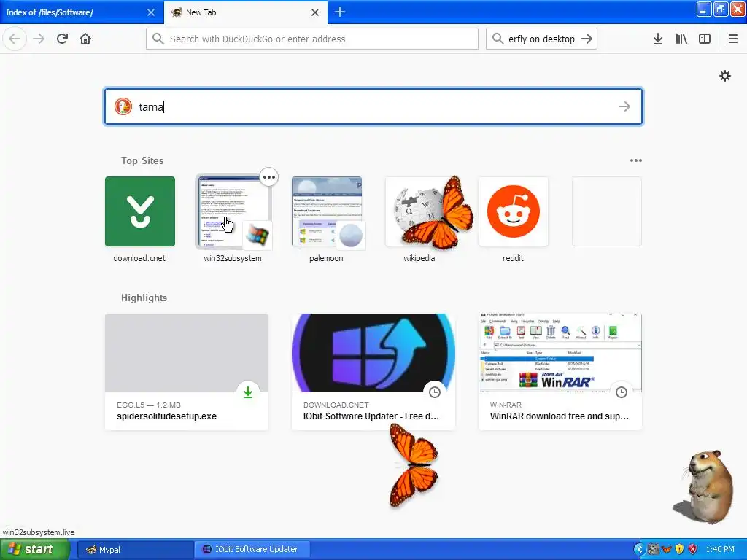Open IObit Software Updater title link
This screenshot has height=560, width=747.
371,416
